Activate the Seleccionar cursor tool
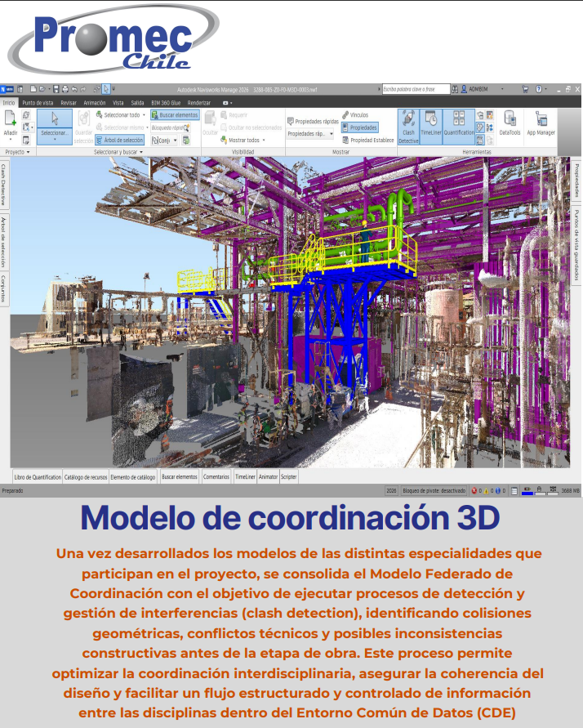The height and width of the screenshot is (728, 583). tap(55, 125)
